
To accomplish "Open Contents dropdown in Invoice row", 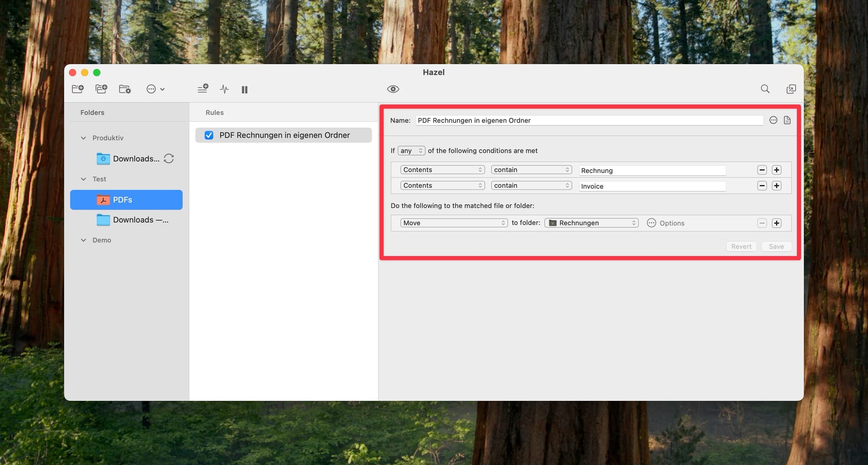I will [442, 186].
